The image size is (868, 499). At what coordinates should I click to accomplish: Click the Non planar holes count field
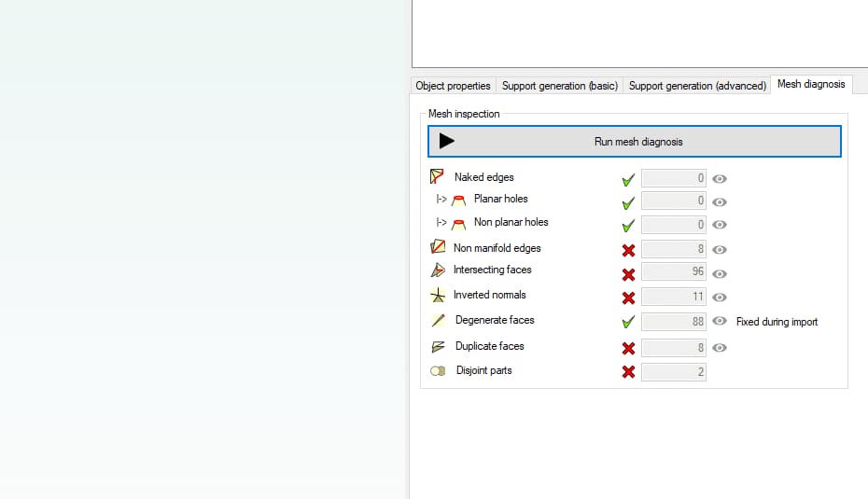[x=674, y=225]
